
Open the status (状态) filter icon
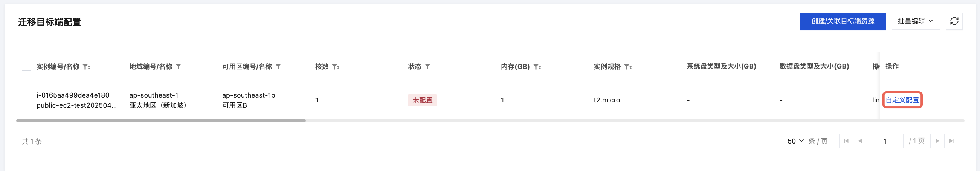point(427,67)
